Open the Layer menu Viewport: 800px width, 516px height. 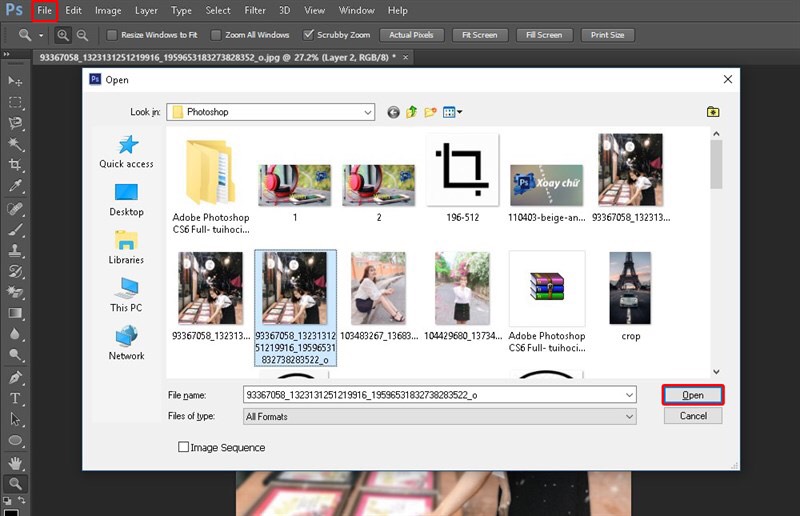click(x=146, y=11)
